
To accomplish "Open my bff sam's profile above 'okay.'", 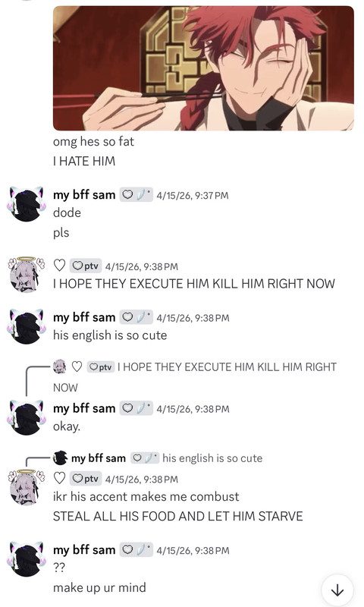I will click(84, 408).
